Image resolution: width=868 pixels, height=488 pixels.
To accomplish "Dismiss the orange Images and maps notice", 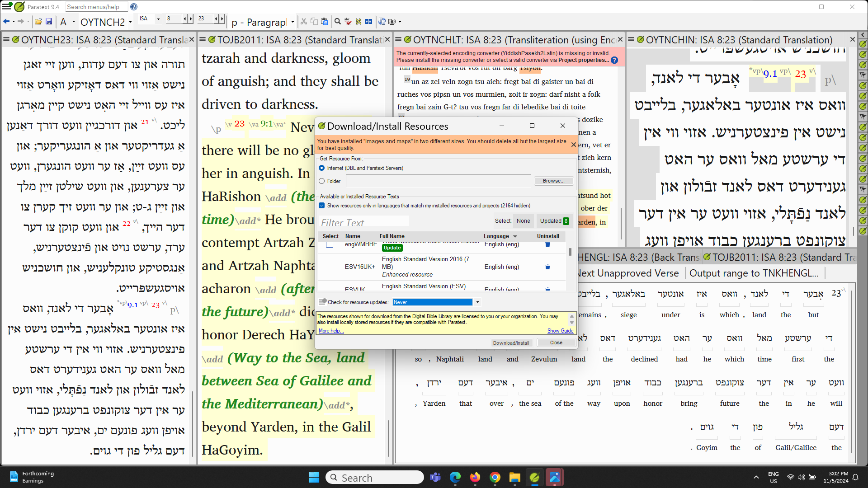I will (573, 145).
